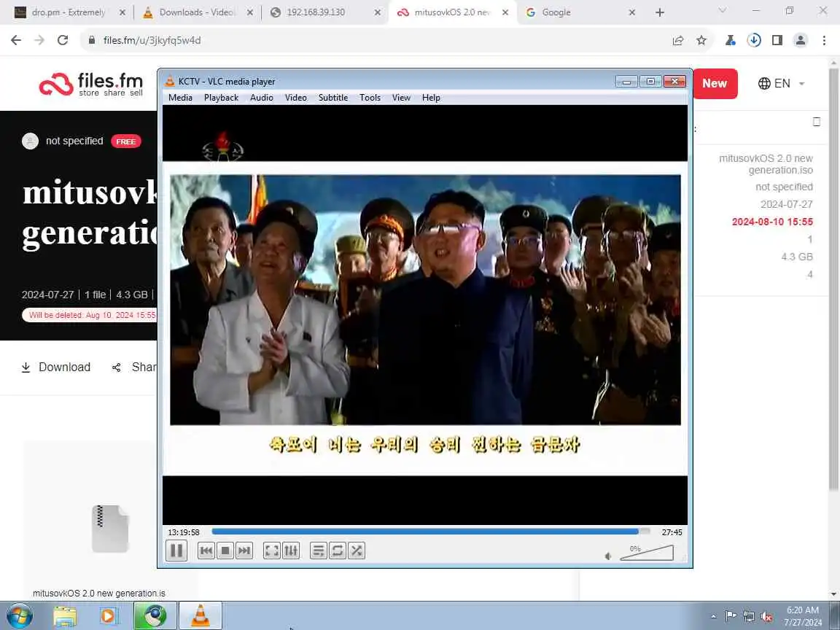Open Chrome tab search chevron
The width and height of the screenshot is (840, 630).
click(x=722, y=10)
